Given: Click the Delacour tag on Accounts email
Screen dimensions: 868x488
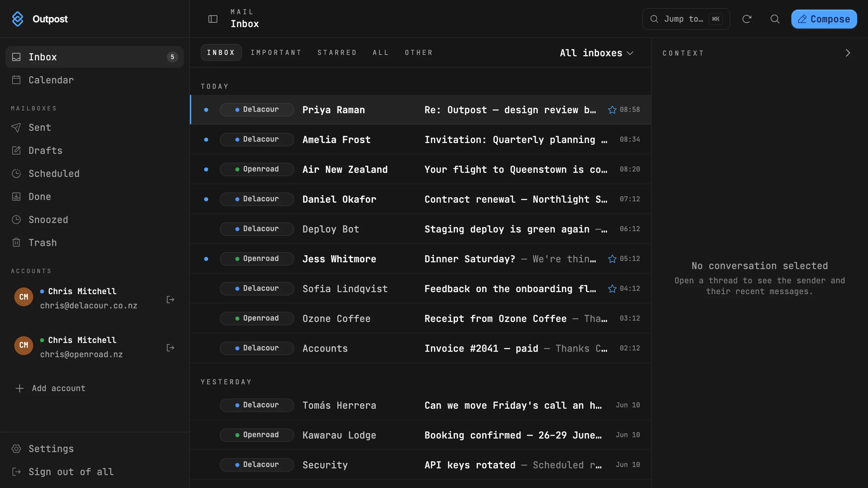Looking at the screenshot, I should click(x=257, y=348).
